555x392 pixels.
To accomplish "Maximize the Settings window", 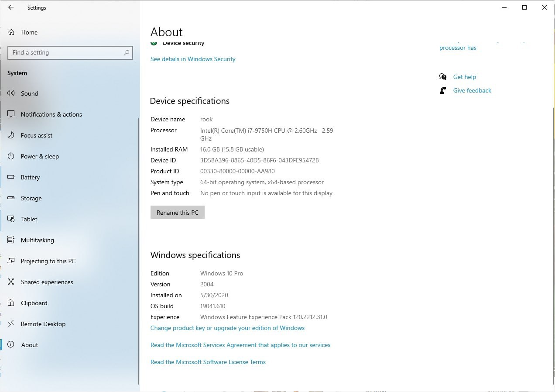I will point(524,7).
